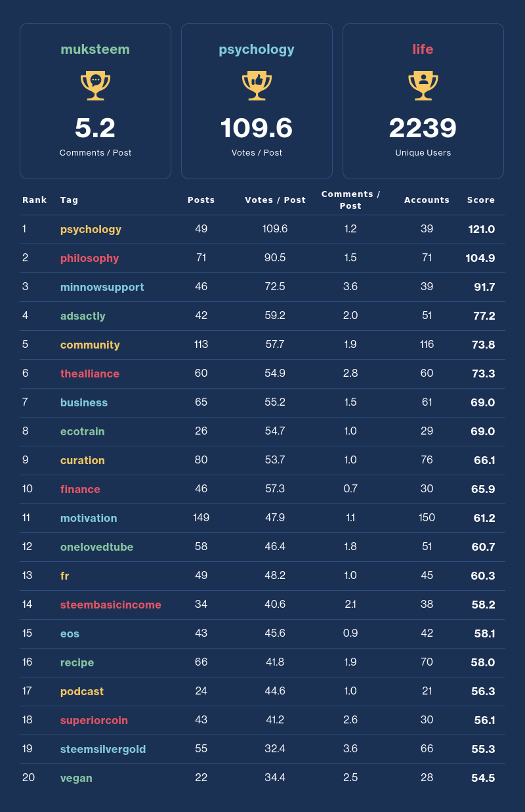Click the Posts column header
Screen dimensions: 525x812
pyautogui.click(x=201, y=200)
